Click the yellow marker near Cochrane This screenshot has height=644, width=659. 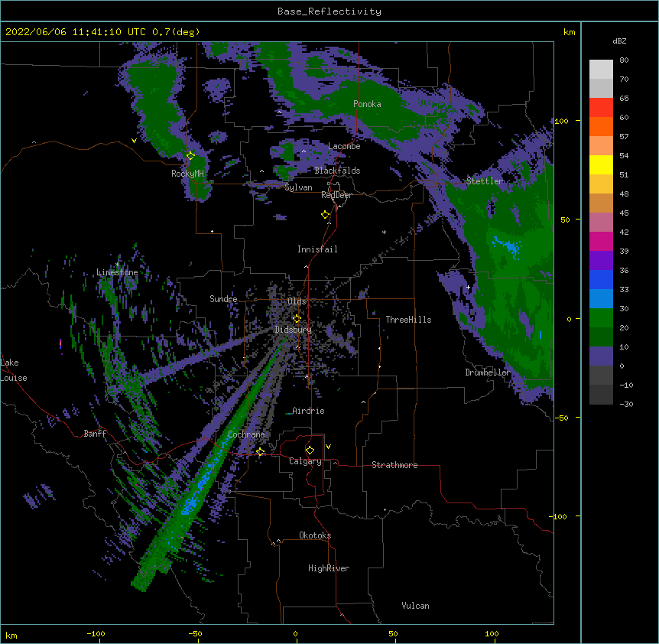click(260, 452)
